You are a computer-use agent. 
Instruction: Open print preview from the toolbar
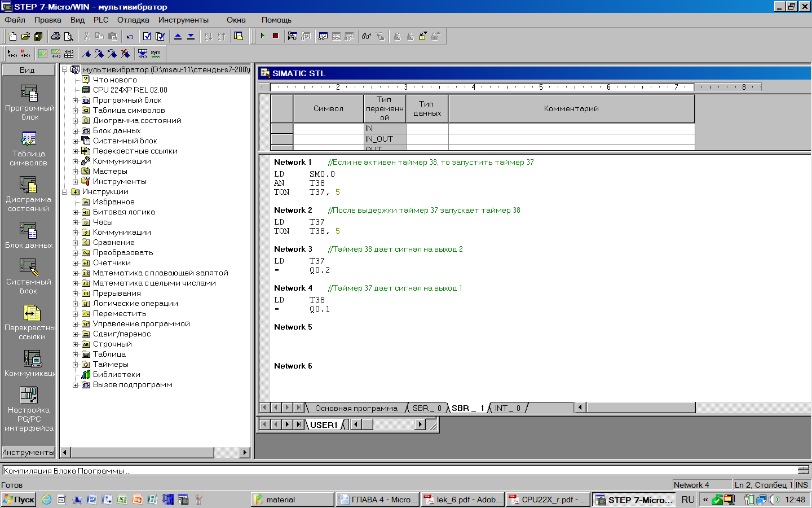[x=69, y=36]
